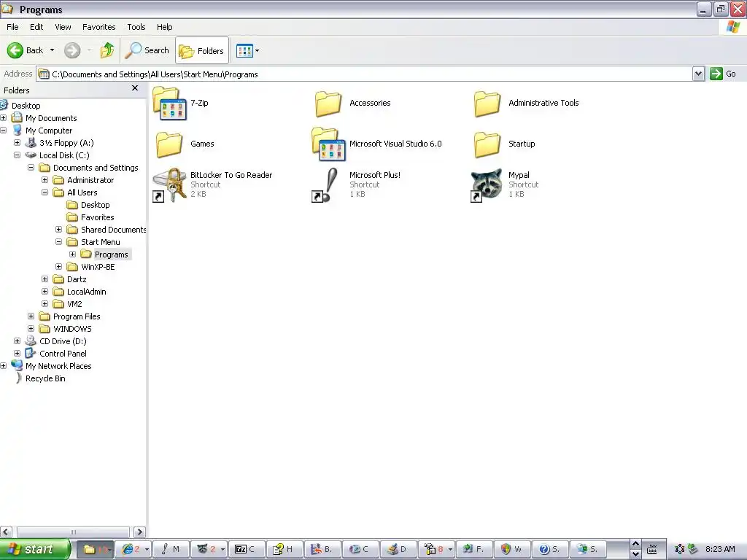Click the taskbar scroll down arrow
747x560 pixels.
(635, 554)
